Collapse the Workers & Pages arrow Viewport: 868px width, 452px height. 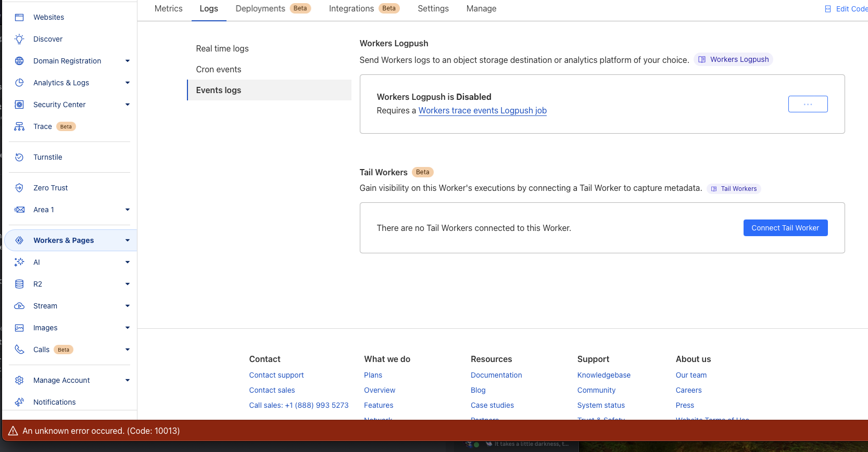(128, 240)
